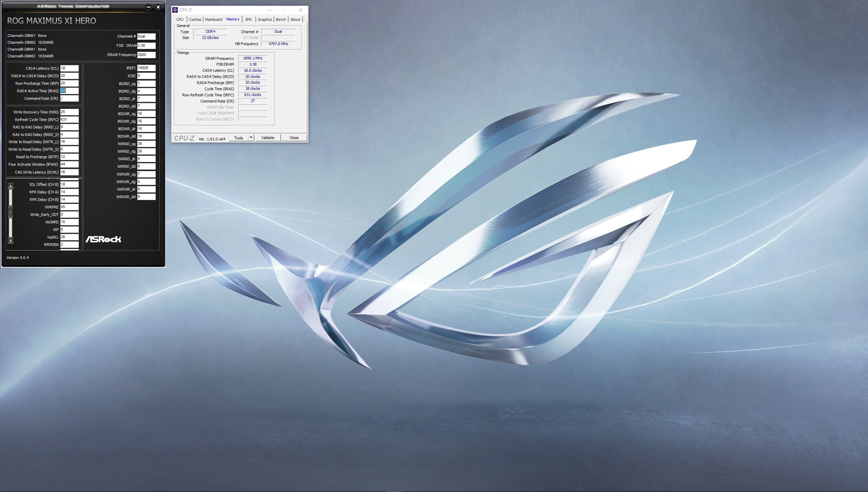Minimize the CPU-Z window
Screen dimensions: 868x492
pyautogui.click(x=269, y=10)
